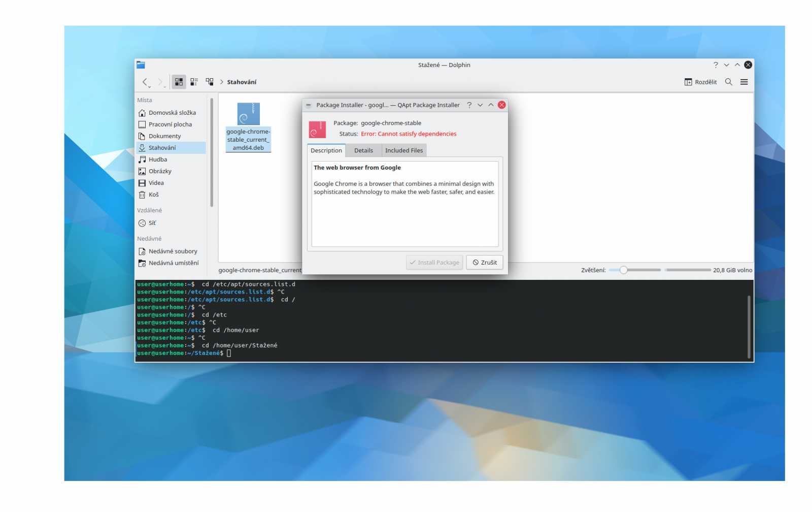Select Stahování in Places sidebar
Image resolution: width=812 pixels, height=512 pixels.
(172, 148)
